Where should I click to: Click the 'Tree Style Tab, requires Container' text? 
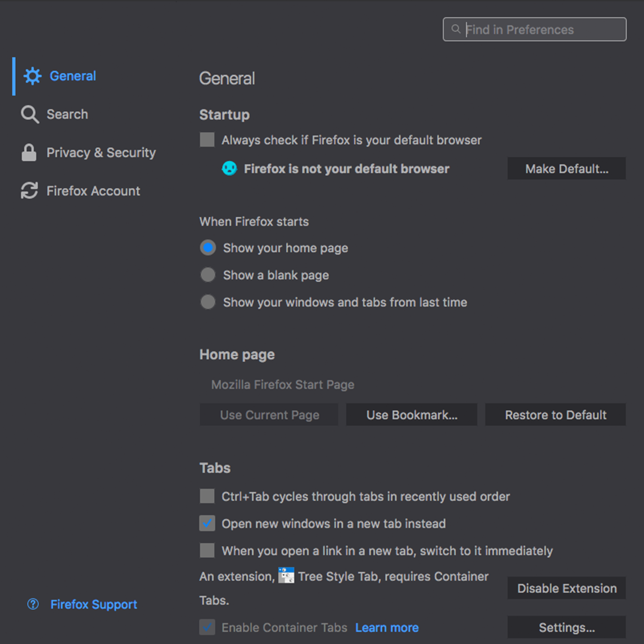pos(393,576)
